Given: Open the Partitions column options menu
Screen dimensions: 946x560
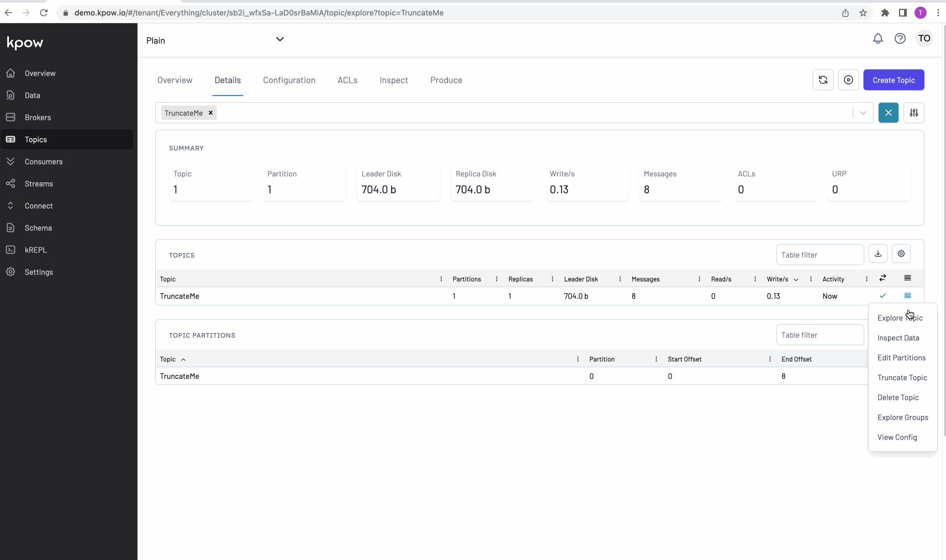Looking at the screenshot, I should (x=496, y=279).
